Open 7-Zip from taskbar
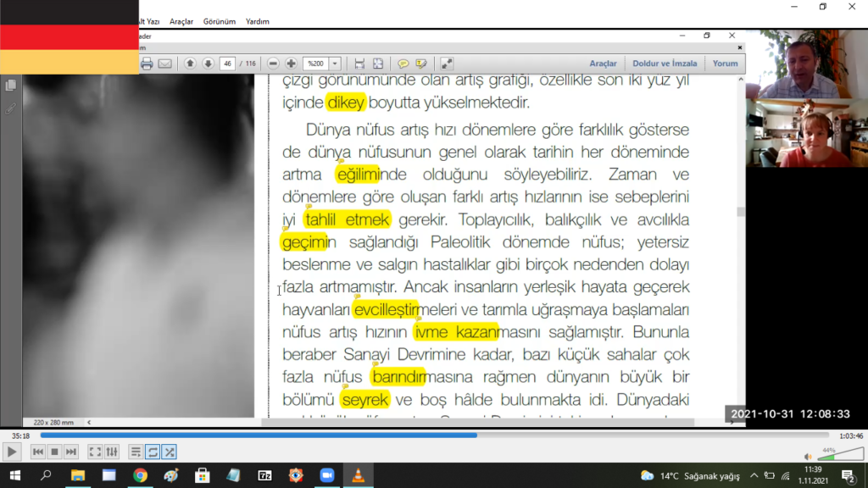Viewport: 868px width, 488px height. [x=264, y=475]
